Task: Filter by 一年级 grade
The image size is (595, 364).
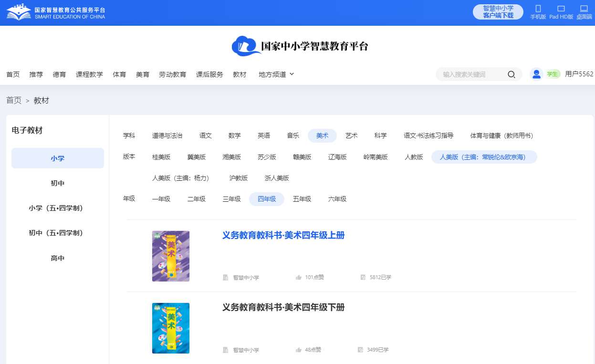Action: 161,199
